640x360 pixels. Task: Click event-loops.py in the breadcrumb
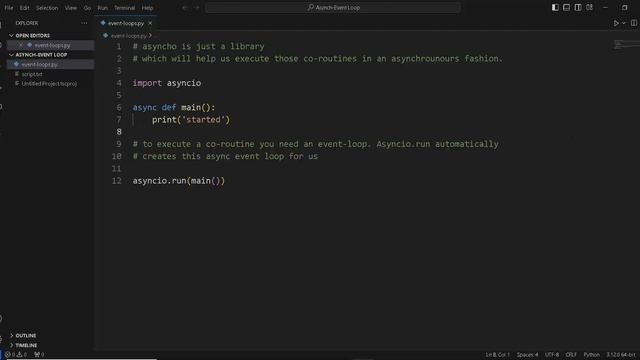[x=128, y=36]
